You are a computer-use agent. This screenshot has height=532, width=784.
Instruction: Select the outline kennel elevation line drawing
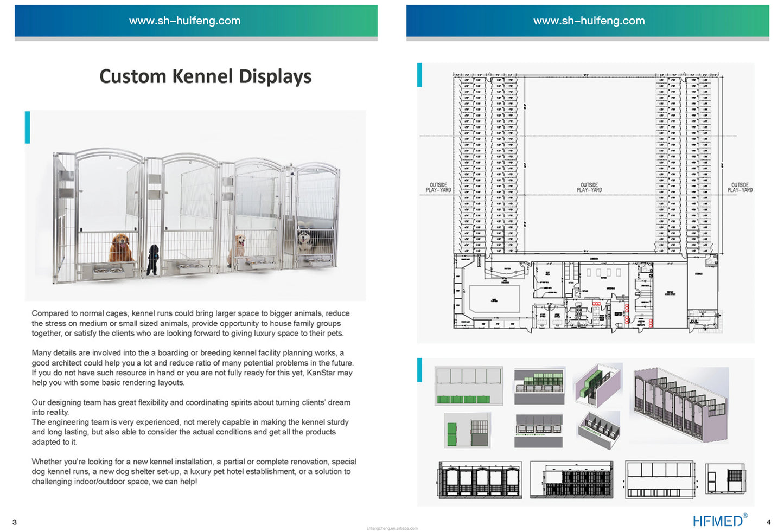point(661,479)
